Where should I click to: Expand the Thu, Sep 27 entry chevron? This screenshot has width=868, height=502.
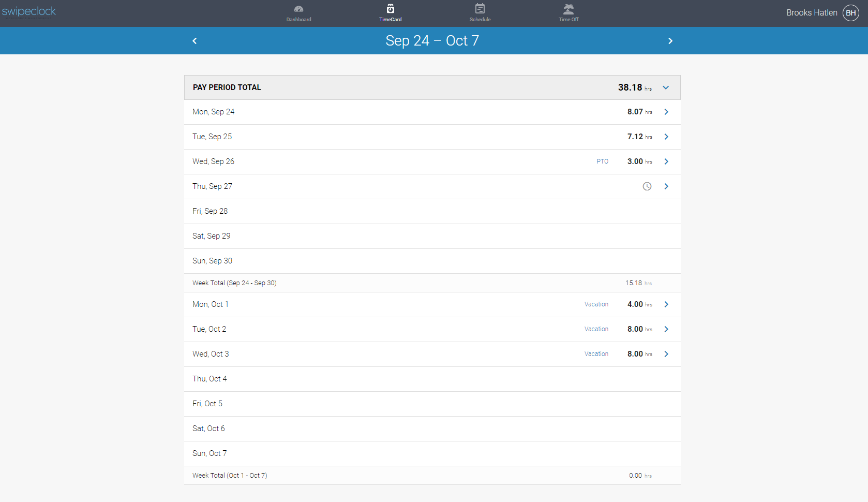666,186
